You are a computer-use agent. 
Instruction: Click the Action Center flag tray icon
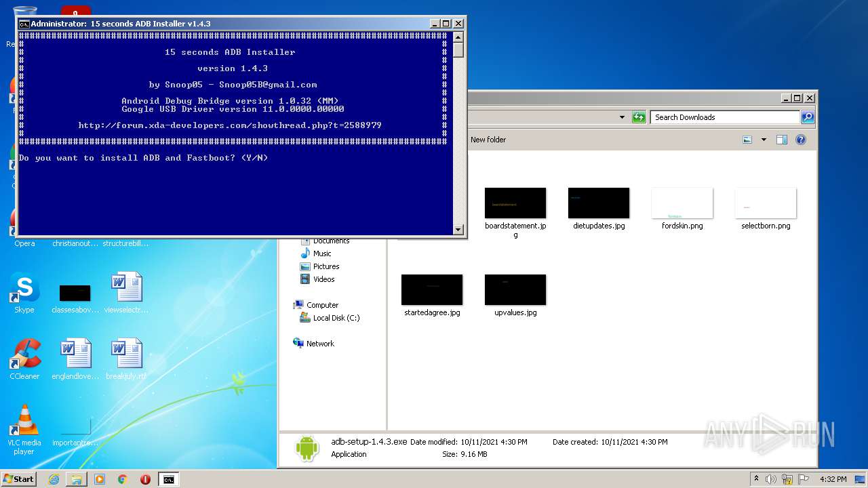tap(804, 479)
